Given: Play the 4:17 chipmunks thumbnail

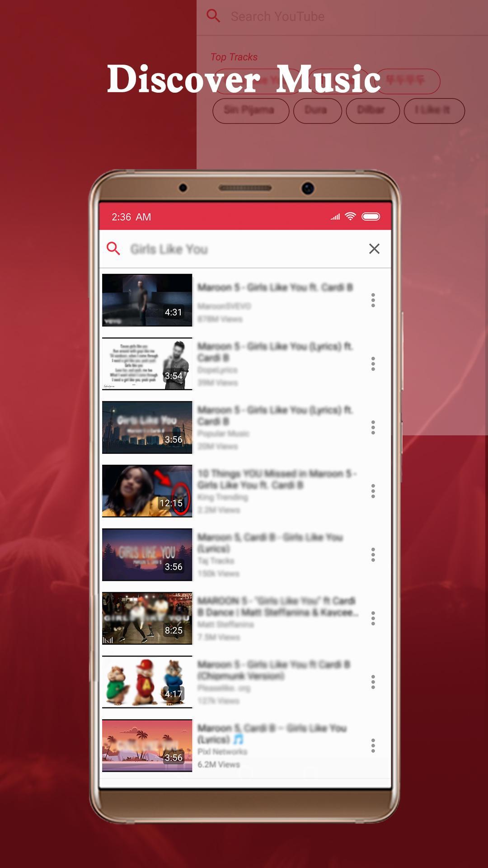Looking at the screenshot, I should (x=147, y=682).
